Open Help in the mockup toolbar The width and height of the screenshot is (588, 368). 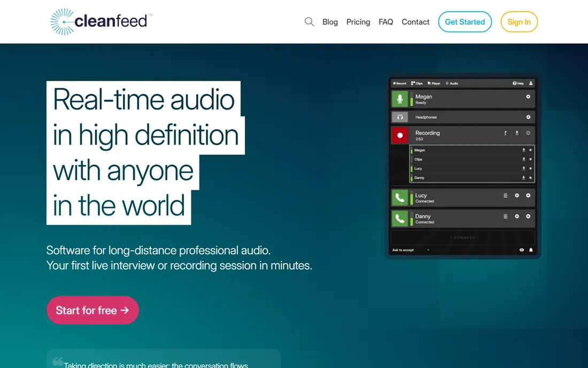click(x=518, y=83)
